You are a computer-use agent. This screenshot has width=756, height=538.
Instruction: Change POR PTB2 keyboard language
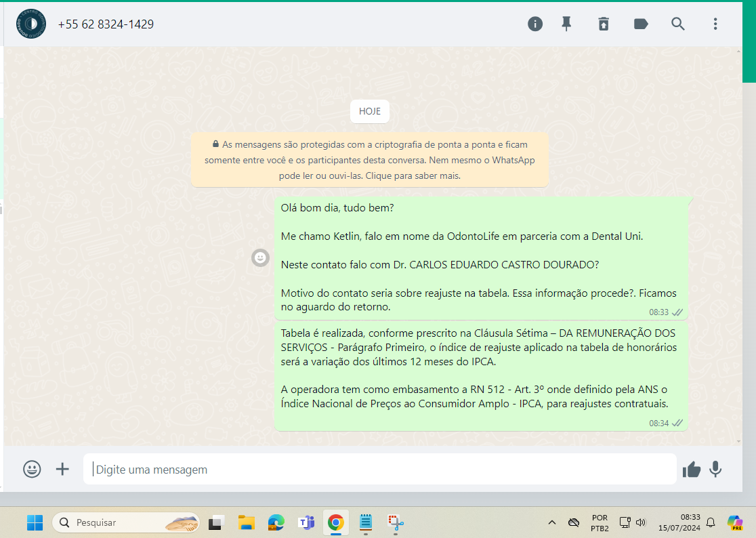click(x=600, y=523)
